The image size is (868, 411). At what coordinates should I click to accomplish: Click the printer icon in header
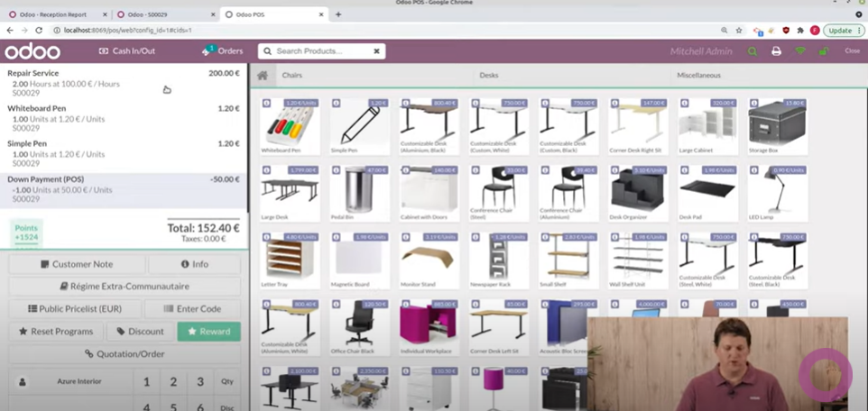(776, 50)
